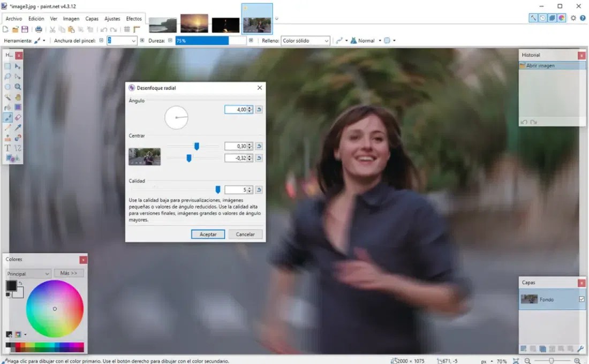Open the Ajustes menu
Image resolution: width=589 pixels, height=364 pixels.
(112, 18)
